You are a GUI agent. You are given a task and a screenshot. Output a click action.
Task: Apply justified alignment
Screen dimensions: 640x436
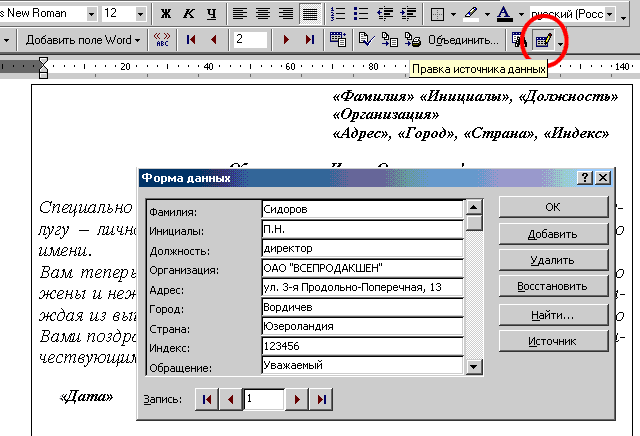(x=310, y=14)
